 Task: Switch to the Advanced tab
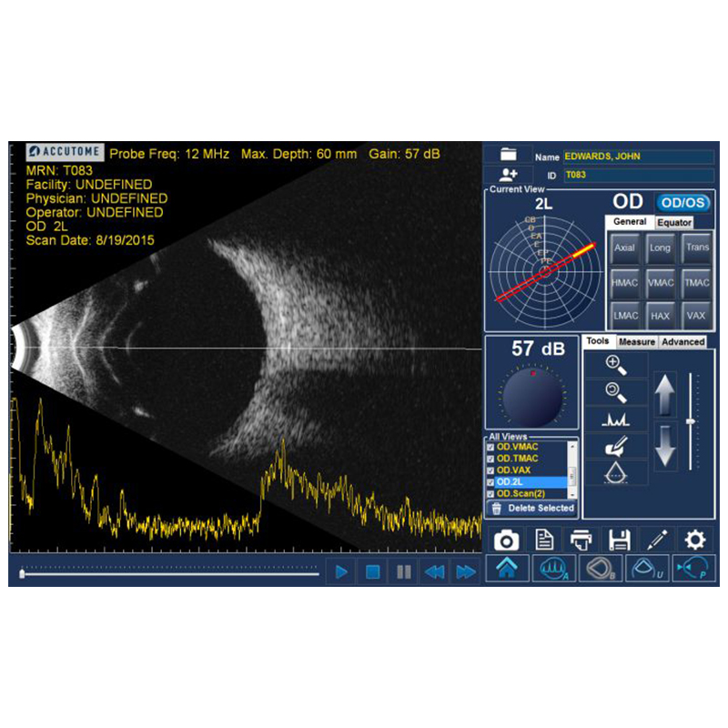tap(683, 342)
